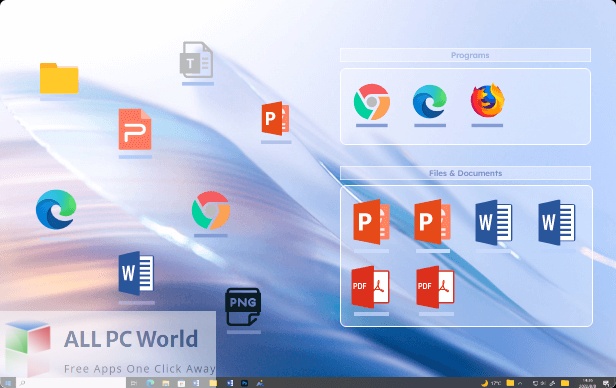
Task: Open the notification center icon
Action: [607, 383]
